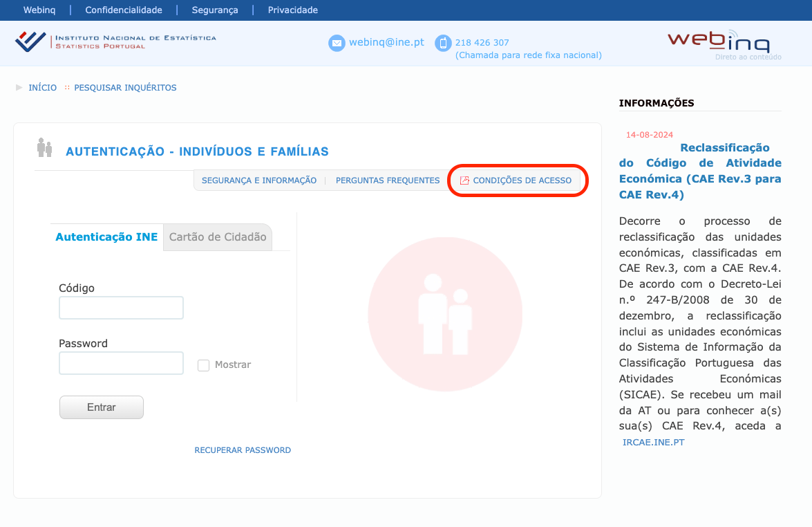Click the INE Statistics Portugal logo
812x527 pixels.
[x=115, y=41]
